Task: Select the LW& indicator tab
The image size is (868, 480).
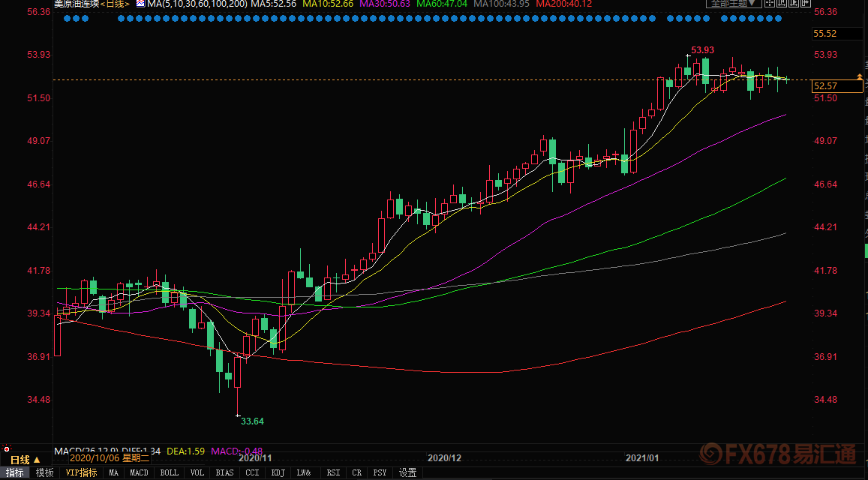Action: coord(304,472)
